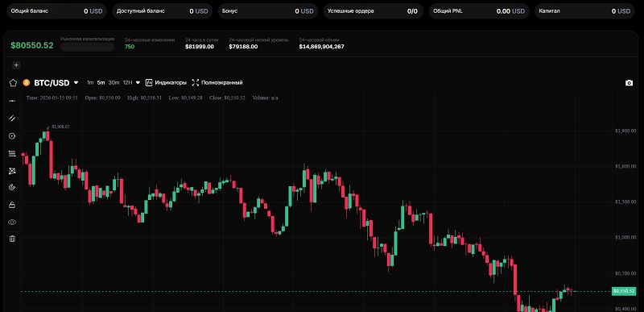Select the wave pattern drawing tool
The height and width of the screenshot is (312, 644).
12,171
